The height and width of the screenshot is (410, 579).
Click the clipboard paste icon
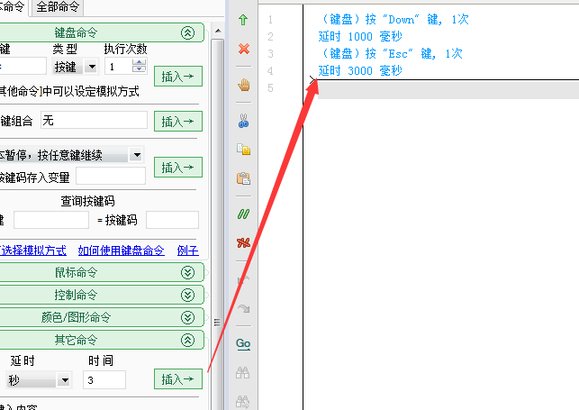(x=243, y=178)
